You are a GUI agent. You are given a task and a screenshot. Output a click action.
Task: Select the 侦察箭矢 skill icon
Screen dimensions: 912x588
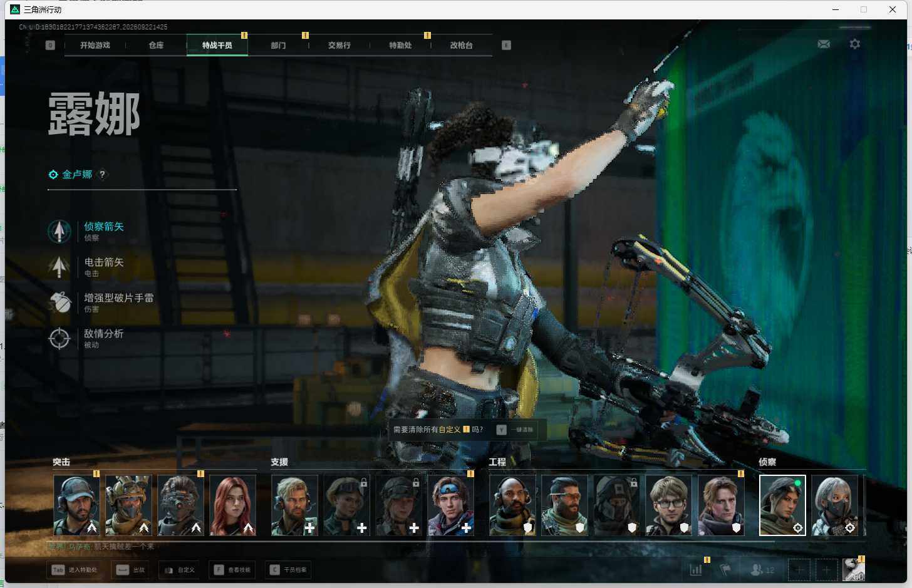tap(60, 231)
